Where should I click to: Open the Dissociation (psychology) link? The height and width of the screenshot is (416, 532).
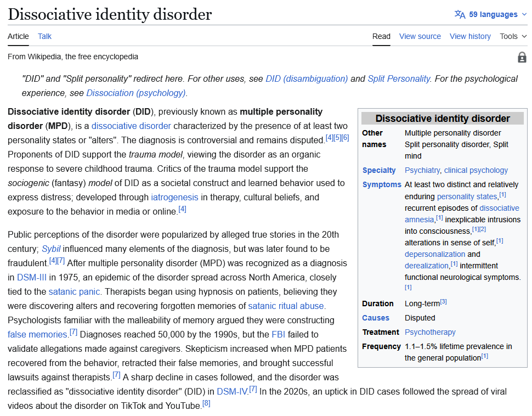[136, 93]
